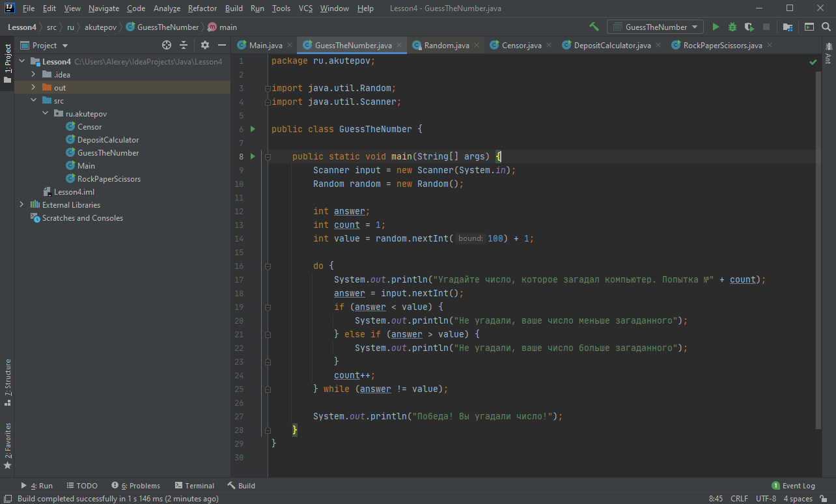Click the green checkmark inspection indicator
This screenshot has height=504, width=836.
pyautogui.click(x=813, y=62)
